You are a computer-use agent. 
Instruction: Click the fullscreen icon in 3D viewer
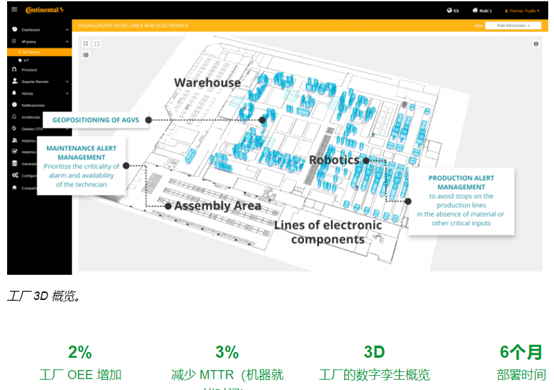(x=97, y=43)
